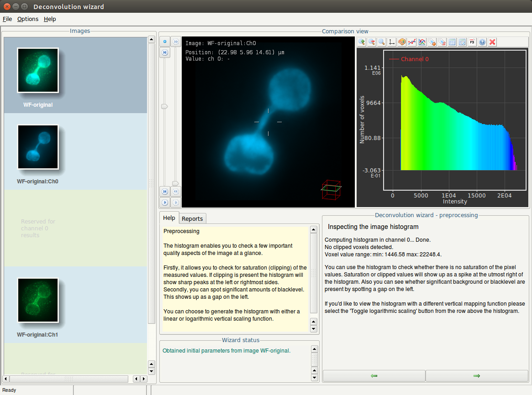The width and height of the screenshot is (532, 395).
Task: Click the table view icon in histogram toolbar
Action: (452, 42)
